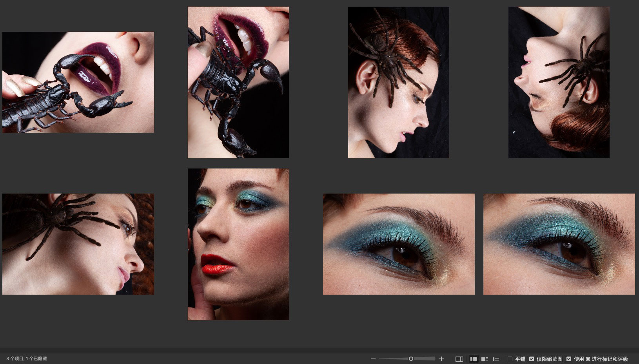Screen dimensions: 639x364
Task: Select the horizontal scorpion and purple lips photo
Action: pyautogui.click(x=78, y=82)
